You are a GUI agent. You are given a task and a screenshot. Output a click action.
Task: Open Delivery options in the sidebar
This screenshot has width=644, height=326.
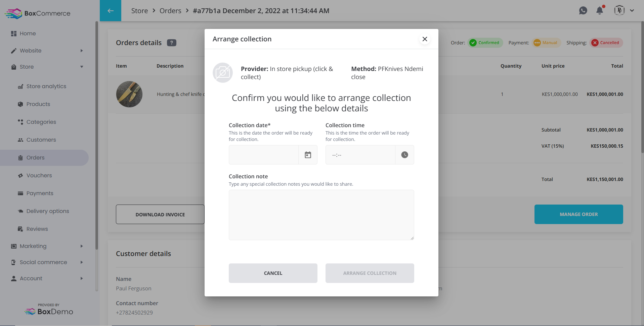(48, 211)
